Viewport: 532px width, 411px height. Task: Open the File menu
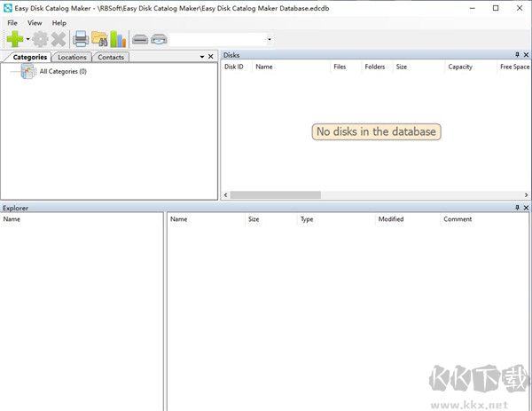[12, 23]
